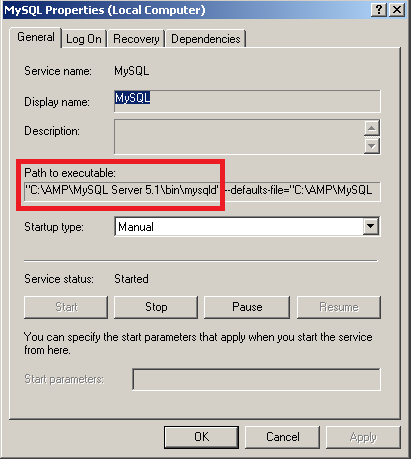Expand the Startup type dropdown arrow

click(371, 226)
